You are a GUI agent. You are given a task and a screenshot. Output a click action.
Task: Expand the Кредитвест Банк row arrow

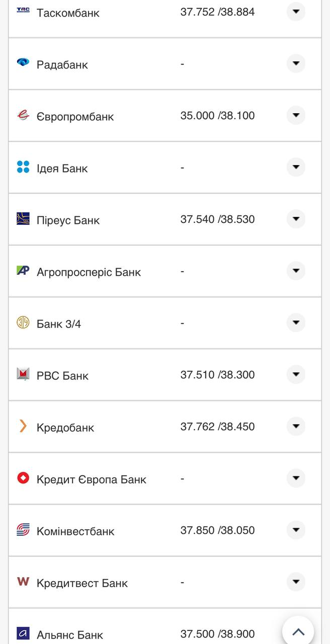click(296, 582)
